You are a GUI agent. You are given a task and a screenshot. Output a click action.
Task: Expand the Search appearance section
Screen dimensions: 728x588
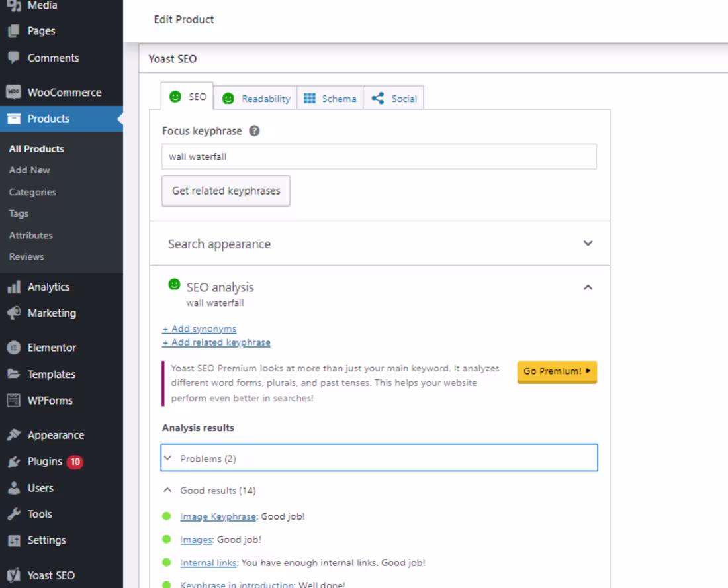(x=380, y=244)
